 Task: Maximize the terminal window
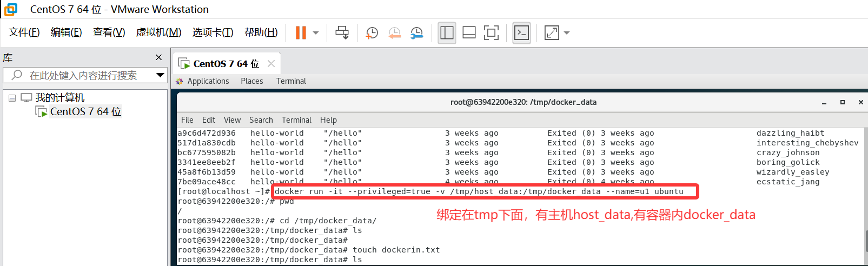(x=843, y=102)
